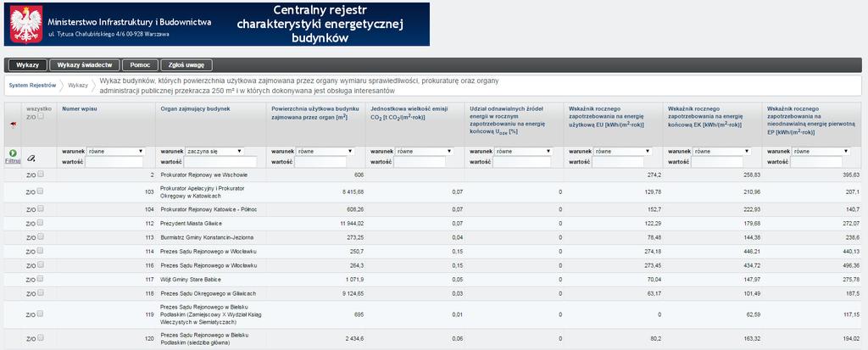Check Z/O box for Wójt Gminy Stare Babice
The image size is (868, 350).
pos(41,279)
